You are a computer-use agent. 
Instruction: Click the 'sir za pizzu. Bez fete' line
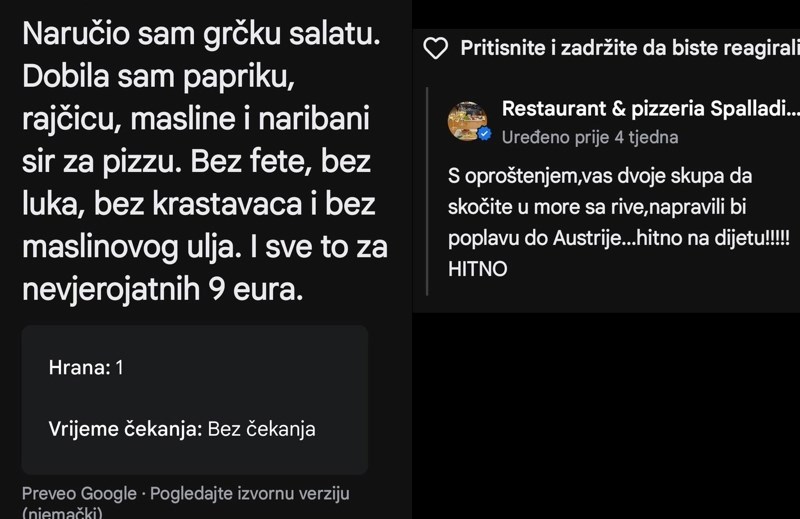197,162
